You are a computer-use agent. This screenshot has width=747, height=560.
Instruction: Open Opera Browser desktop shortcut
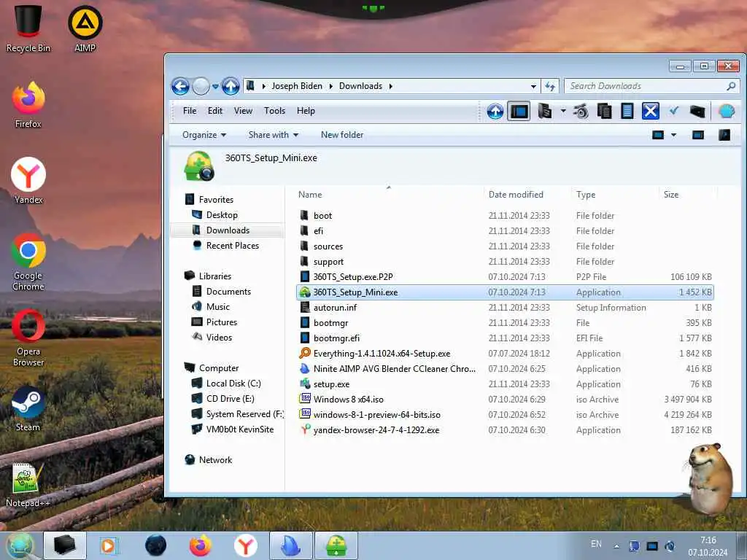click(x=28, y=338)
